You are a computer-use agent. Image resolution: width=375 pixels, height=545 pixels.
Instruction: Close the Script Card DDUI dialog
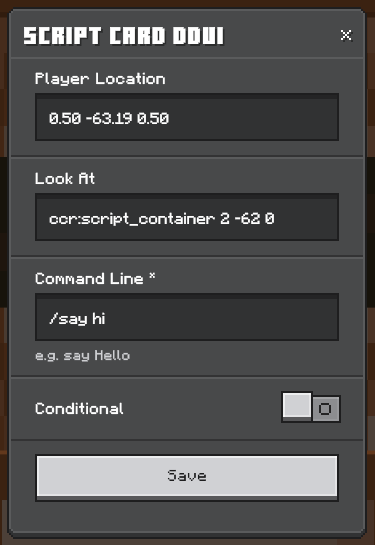(x=346, y=35)
